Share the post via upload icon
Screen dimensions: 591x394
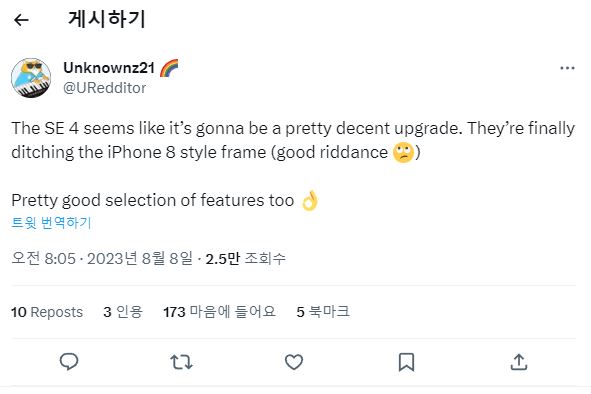click(x=519, y=362)
